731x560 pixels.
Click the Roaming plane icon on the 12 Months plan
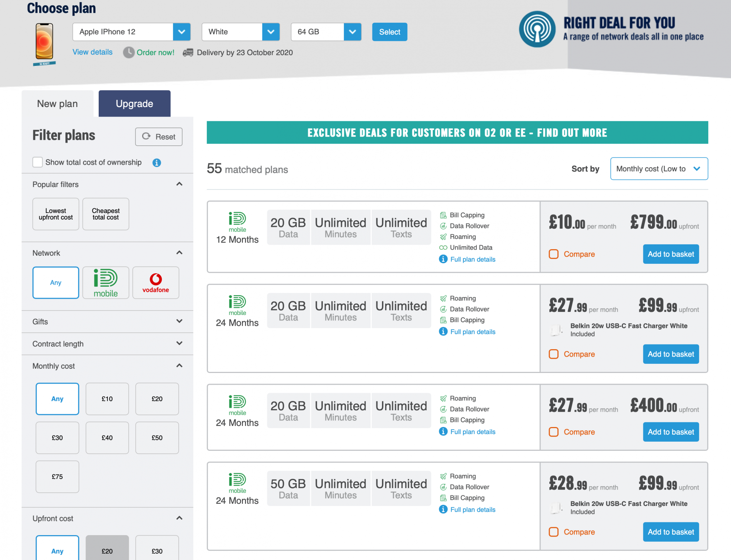click(443, 237)
